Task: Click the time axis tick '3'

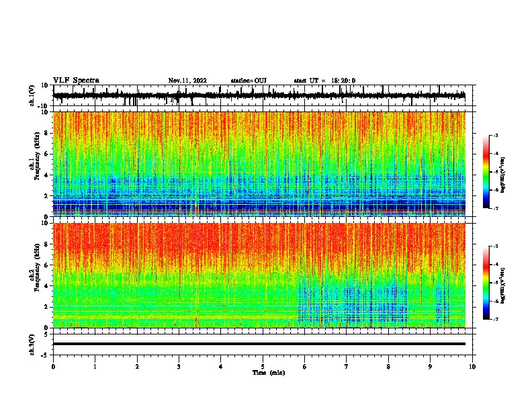Action: coord(179,367)
